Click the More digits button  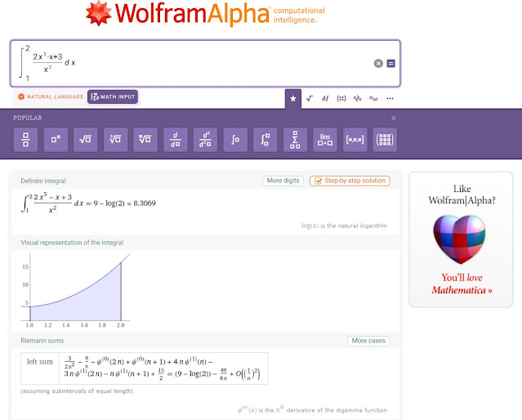coord(283,181)
